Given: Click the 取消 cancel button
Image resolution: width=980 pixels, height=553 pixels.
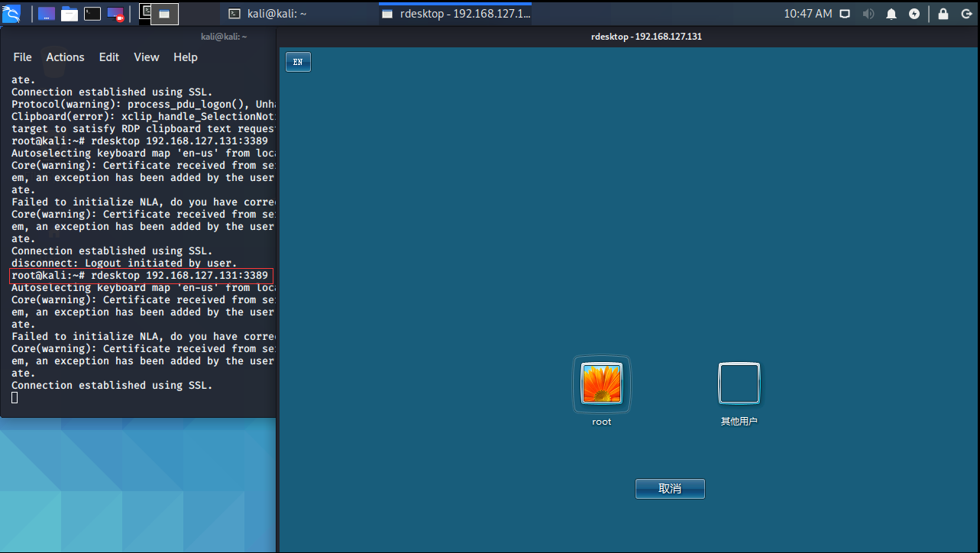Looking at the screenshot, I should (x=670, y=489).
